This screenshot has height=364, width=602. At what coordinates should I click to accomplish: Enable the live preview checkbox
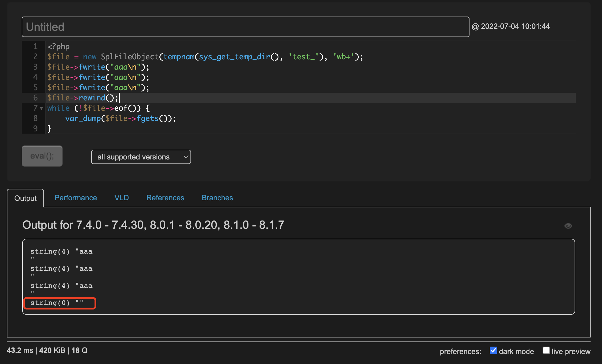click(x=546, y=350)
